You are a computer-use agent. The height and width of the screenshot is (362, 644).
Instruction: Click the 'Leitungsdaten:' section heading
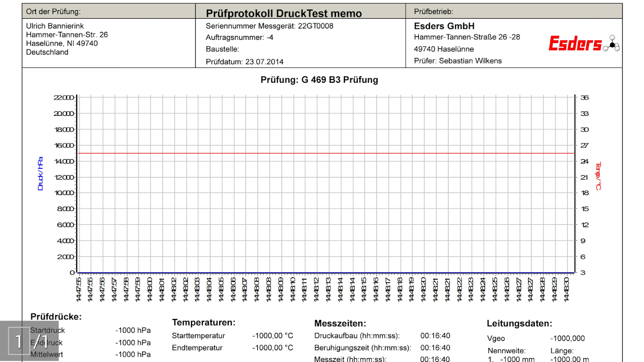click(519, 324)
